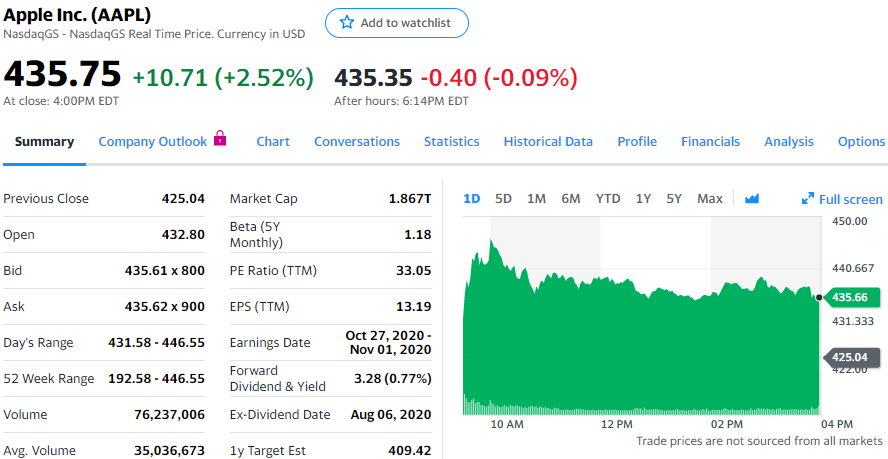Switch to the Chart tab
The height and width of the screenshot is (459, 888).
click(x=273, y=142)
